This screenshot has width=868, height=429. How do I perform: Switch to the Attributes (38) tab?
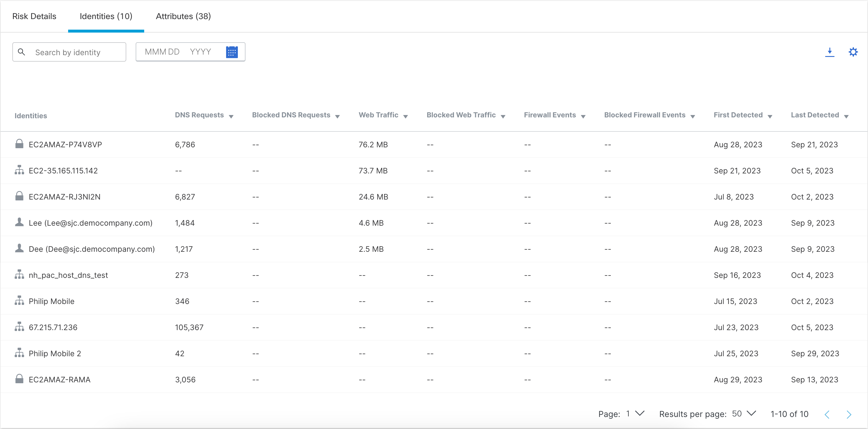pos(183,16)
